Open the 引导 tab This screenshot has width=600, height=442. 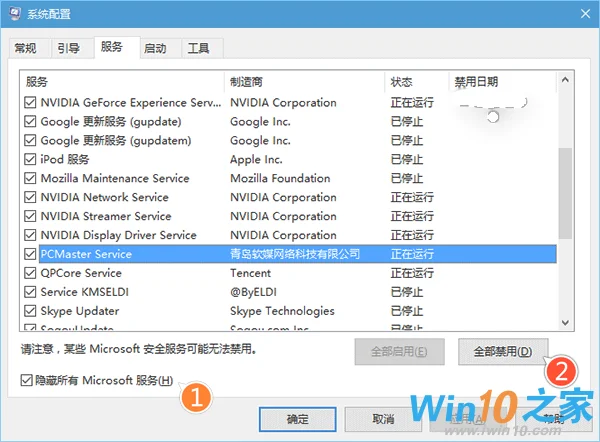click(x=68, y=48)
